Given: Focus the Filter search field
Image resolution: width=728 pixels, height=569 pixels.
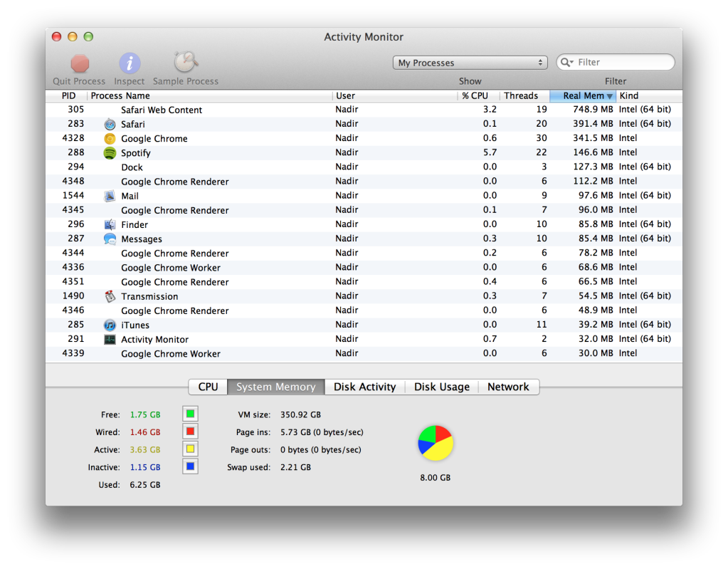Looking at the screenshot, I should pyautogui.click(x=616, y=62).
